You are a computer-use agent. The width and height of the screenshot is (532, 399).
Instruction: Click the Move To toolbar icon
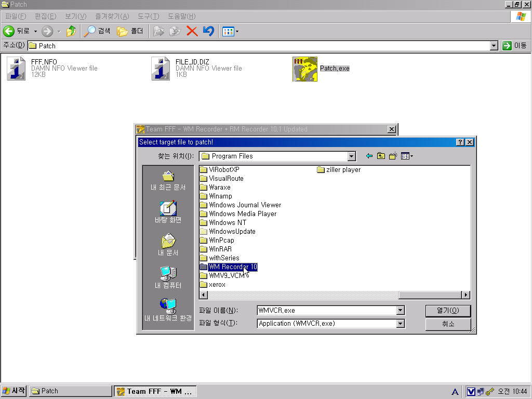click(158, 31)
